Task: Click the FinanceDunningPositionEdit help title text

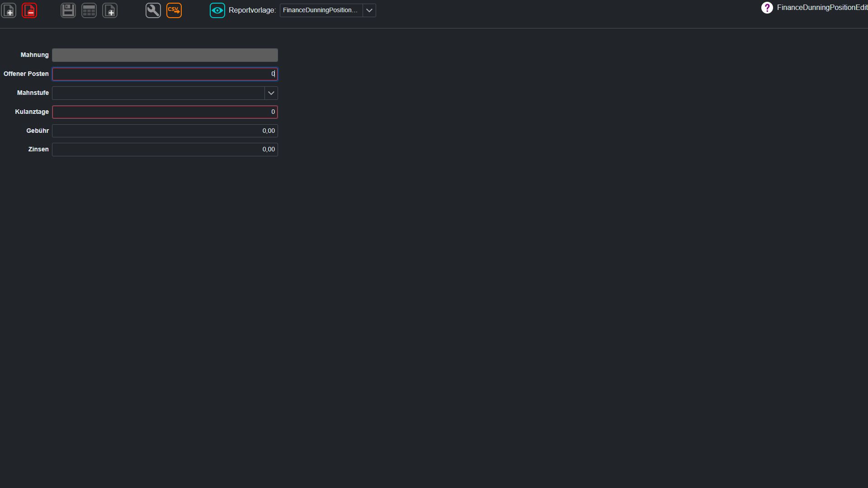Action: [822, 8]
